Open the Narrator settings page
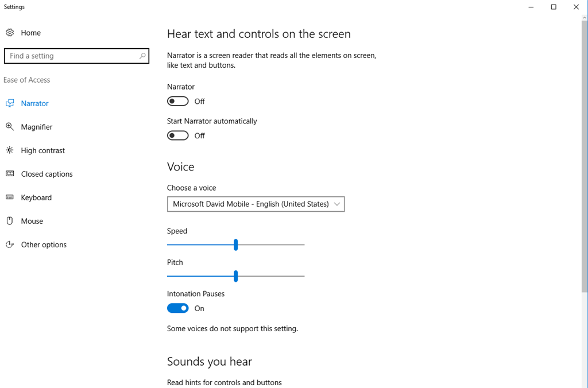 35,103
